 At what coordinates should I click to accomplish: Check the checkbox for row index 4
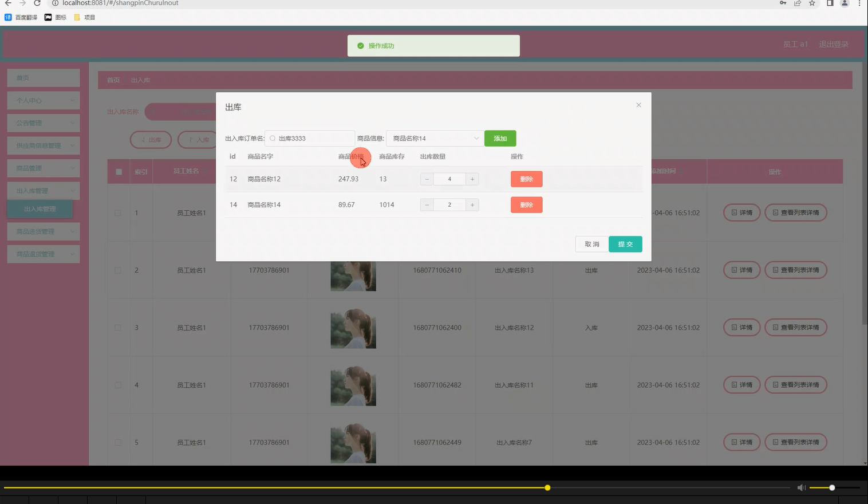tap(118, 385)
